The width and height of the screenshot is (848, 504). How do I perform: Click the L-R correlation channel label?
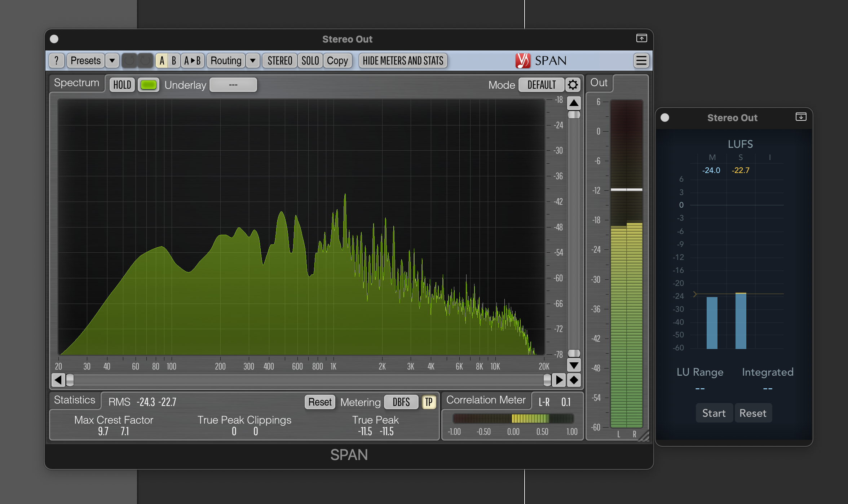click(544, 402)
